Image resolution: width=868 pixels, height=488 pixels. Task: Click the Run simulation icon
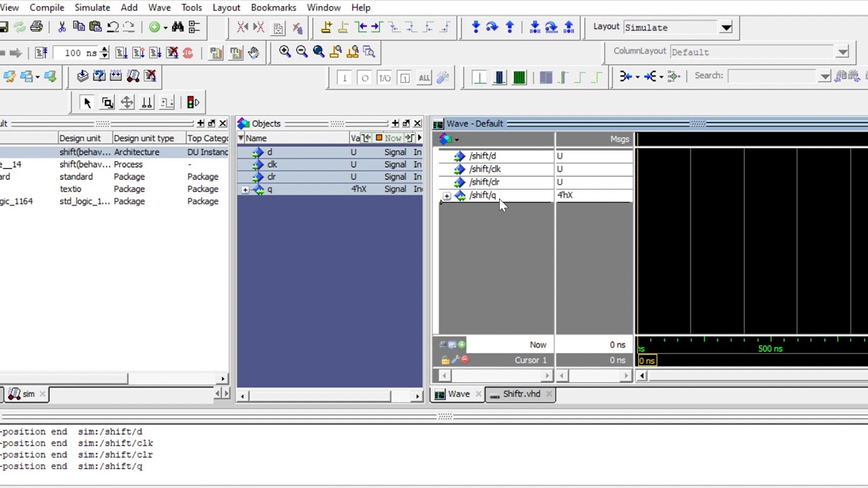pos(121,52)
